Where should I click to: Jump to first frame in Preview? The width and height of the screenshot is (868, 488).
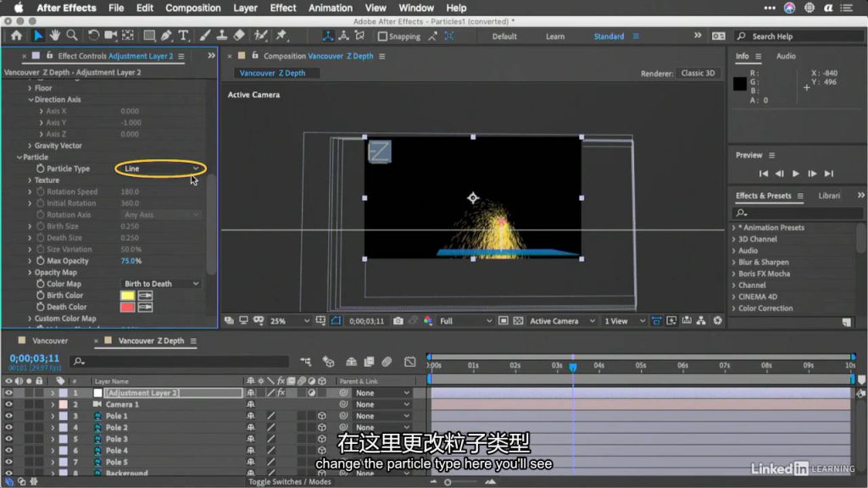pos(764,174)
